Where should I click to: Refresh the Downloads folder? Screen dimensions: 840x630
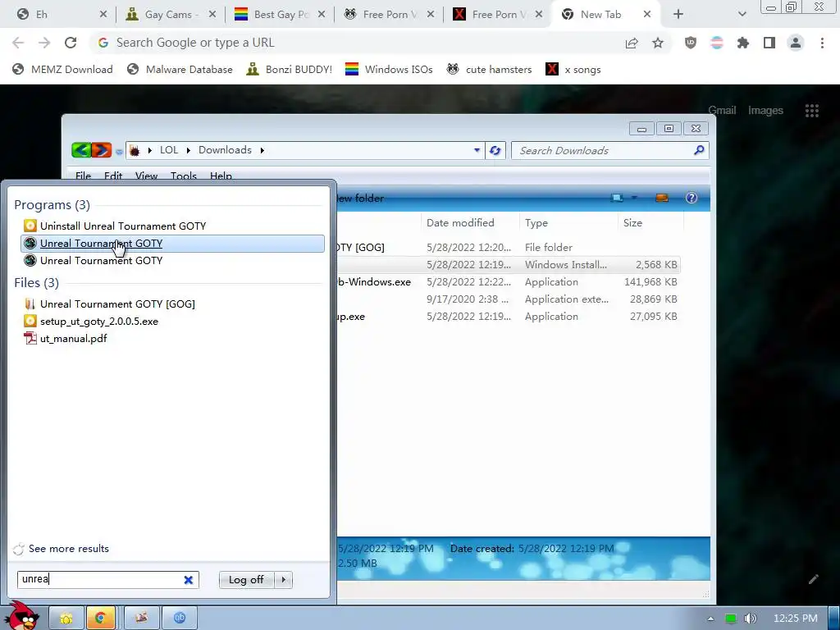[x=495, y=150]
